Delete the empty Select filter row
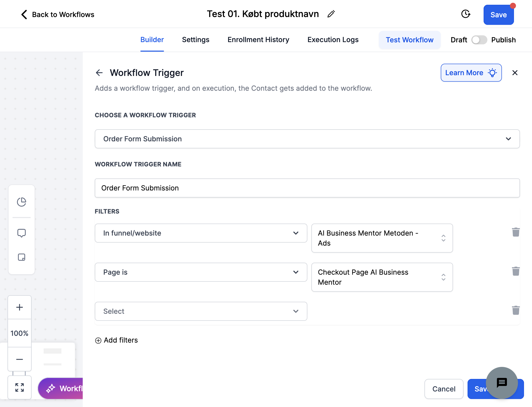 coord(516,311)
